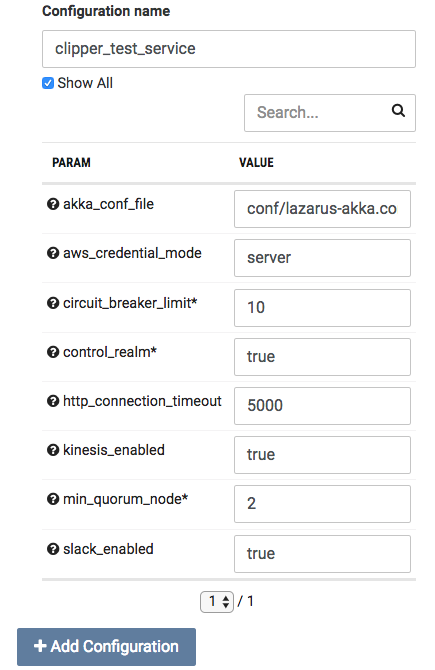
Task: Click the question icon beside kinesis_enabled
Action: click(53, 450)
